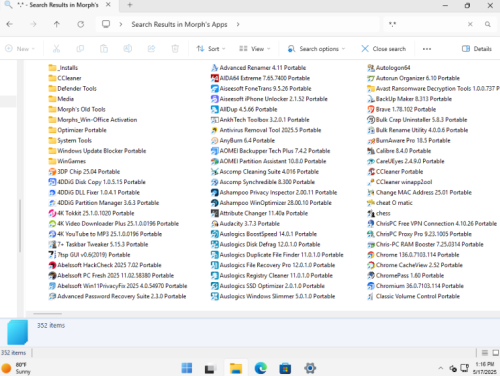This screenshot has height=376, width=500.
Task: Click chevron before Search Results breadcrumb
Action: (121, 24)
